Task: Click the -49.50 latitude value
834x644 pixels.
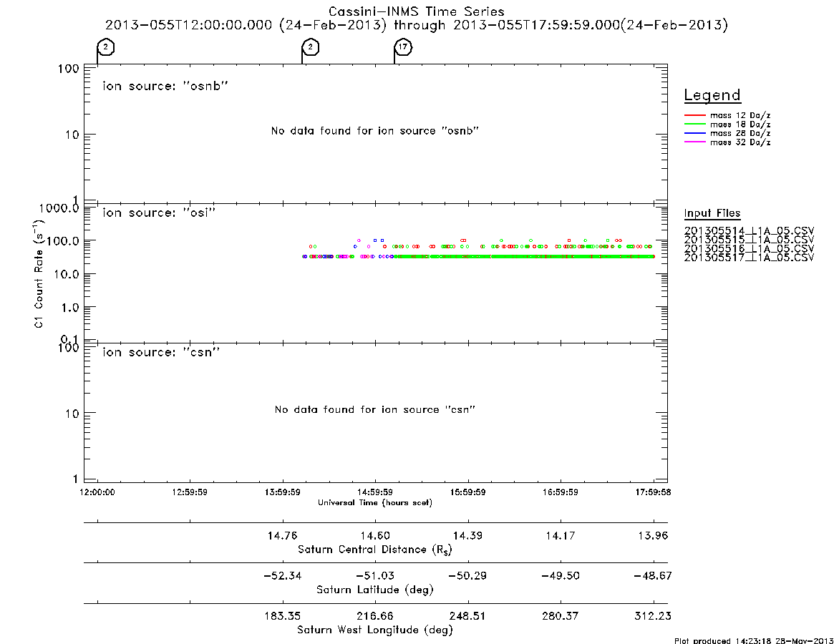Action: pos(561,576)
